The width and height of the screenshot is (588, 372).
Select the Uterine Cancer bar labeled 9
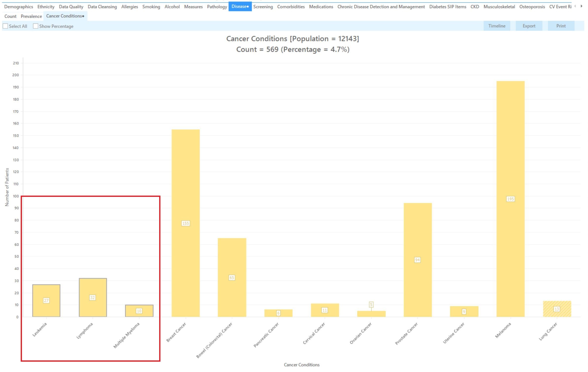coord(464,311)
